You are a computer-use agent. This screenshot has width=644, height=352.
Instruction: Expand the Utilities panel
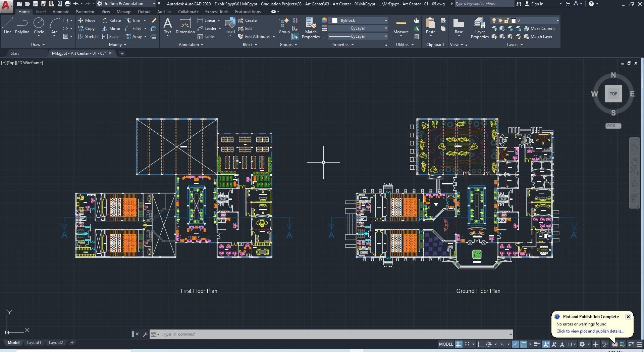[x=405, y=45]
